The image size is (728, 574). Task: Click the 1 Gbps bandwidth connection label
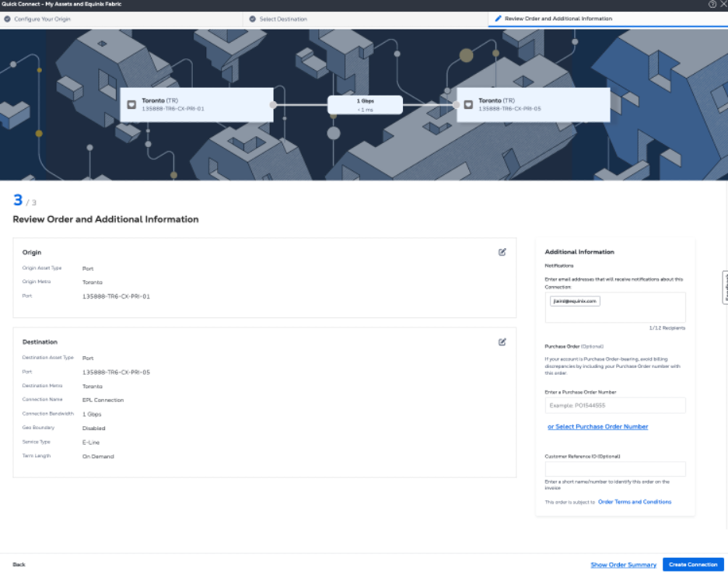point(365,101)
